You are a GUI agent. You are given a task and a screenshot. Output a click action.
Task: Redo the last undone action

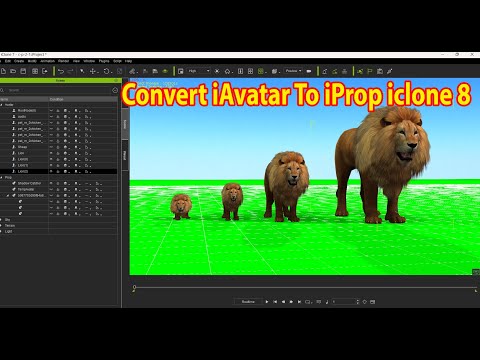70,71
